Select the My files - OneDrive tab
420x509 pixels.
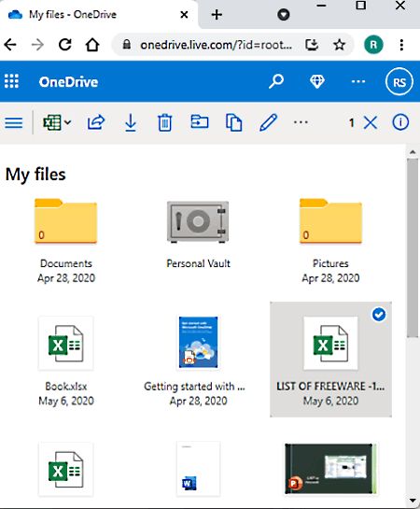point(99,15)
